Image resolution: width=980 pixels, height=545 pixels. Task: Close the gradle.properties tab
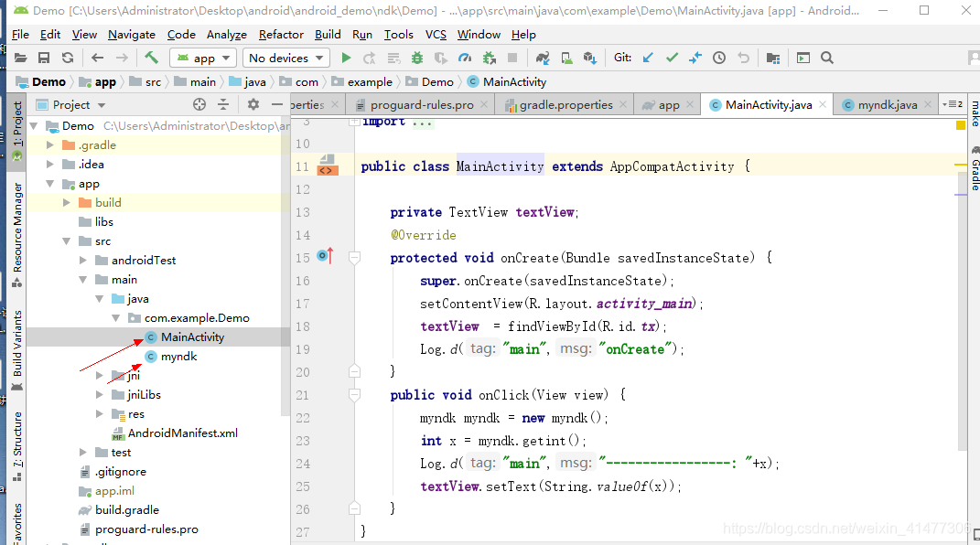(x=623, y=105)
